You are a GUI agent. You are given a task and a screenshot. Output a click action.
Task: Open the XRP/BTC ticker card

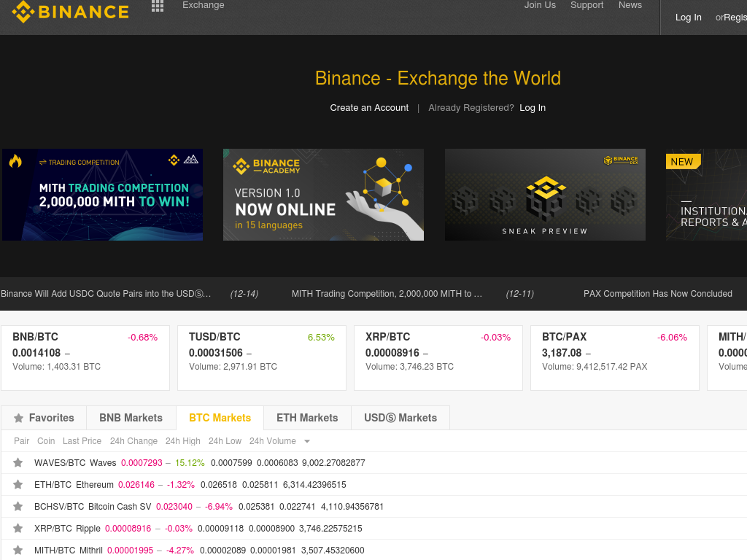point(438,357)
